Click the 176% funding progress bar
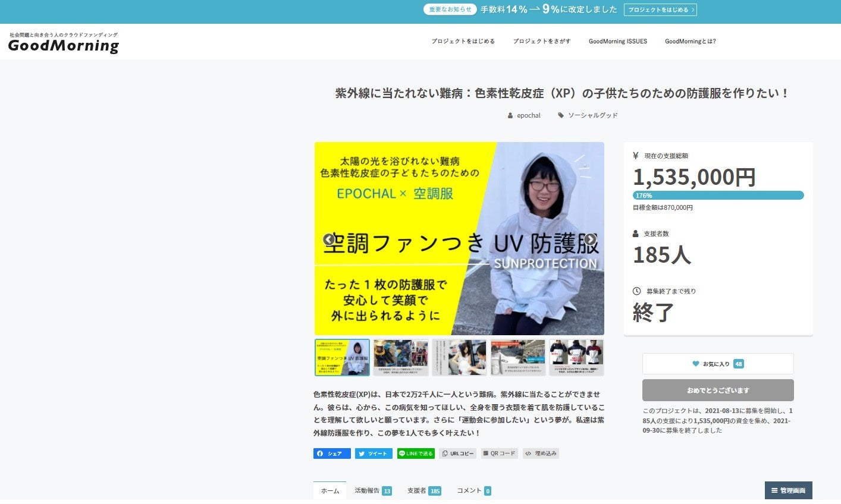The image size is (841, 504). coord(718,196)
